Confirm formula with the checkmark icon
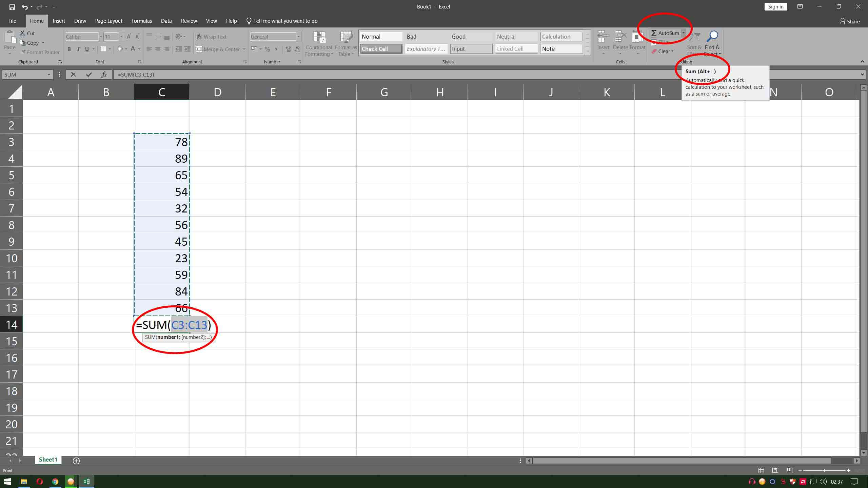Viewport: 868px width, 488px height. pyautogui.click(x=89, y=75)
